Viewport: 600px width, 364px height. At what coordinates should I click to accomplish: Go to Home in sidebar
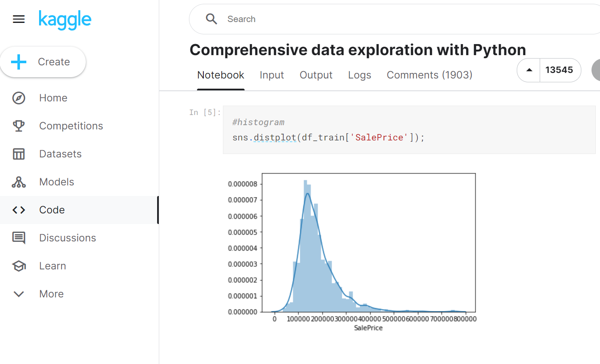53,98
